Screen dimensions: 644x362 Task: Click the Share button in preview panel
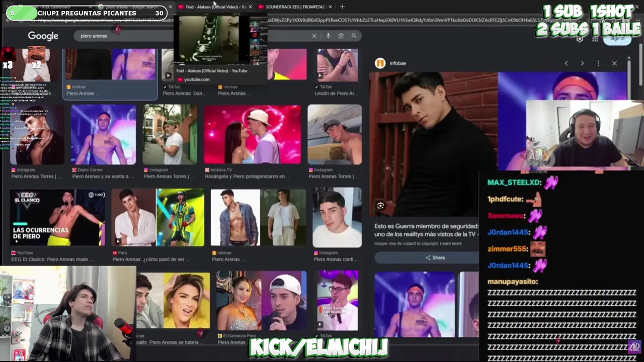pos(435,257)
